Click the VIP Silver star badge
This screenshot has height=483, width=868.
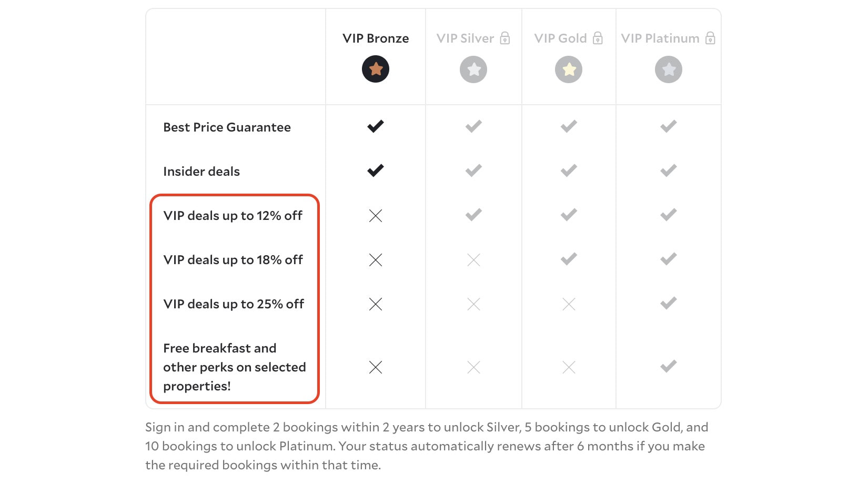click(x=473, y=69)
